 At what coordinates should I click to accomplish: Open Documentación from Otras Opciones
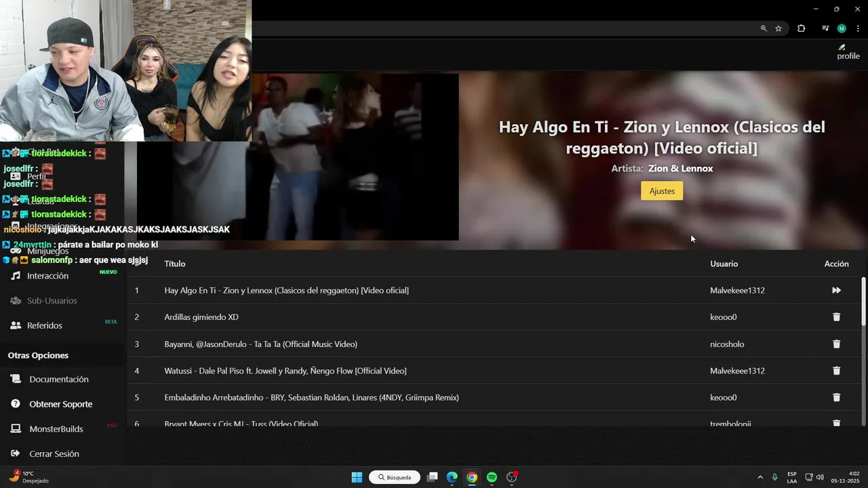coord(59,380)
